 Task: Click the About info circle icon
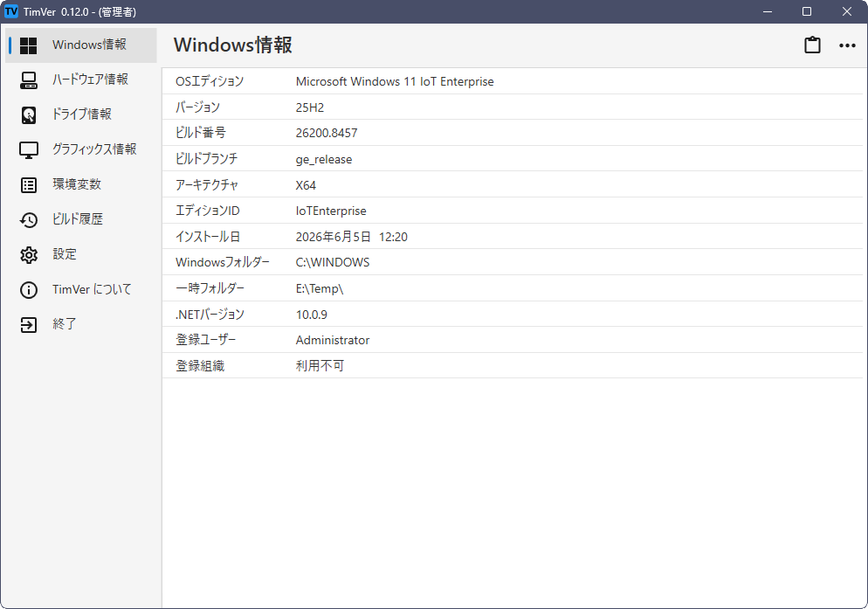click(28, 290)
